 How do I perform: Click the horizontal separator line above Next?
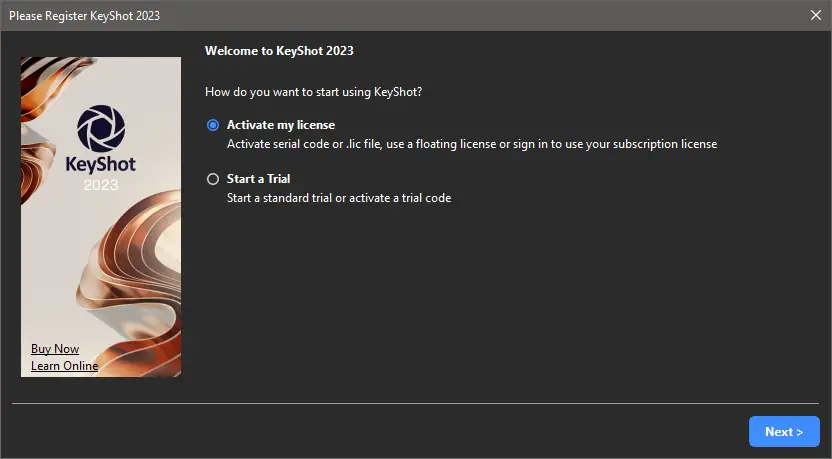(415, 404)
